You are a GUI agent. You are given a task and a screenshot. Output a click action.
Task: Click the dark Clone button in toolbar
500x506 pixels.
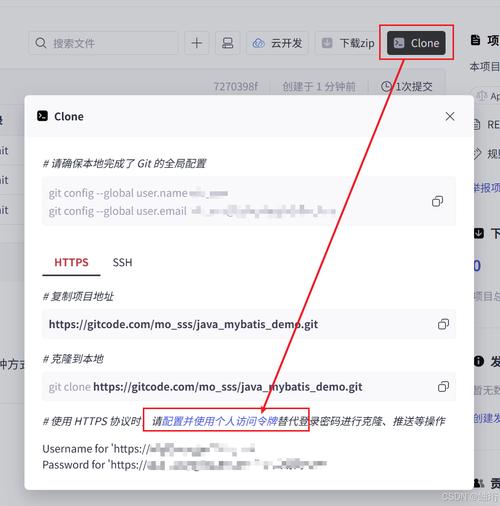[x=416, y=43]
